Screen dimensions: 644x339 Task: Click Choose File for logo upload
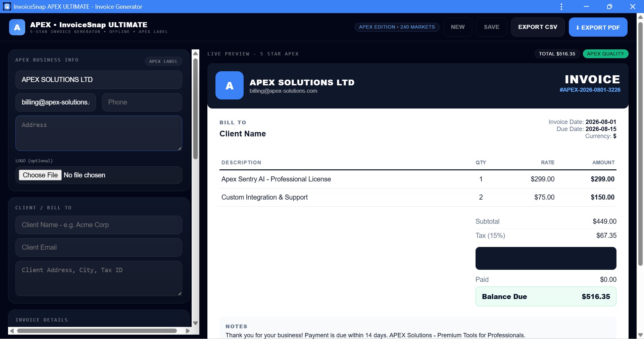point(40,175)
